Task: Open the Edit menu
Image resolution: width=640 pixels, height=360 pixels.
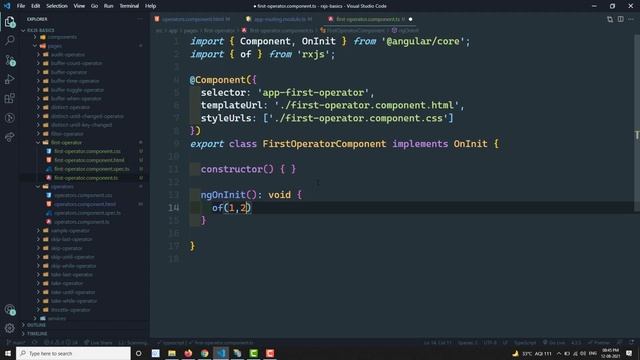Action: click(x=36, y=6)
